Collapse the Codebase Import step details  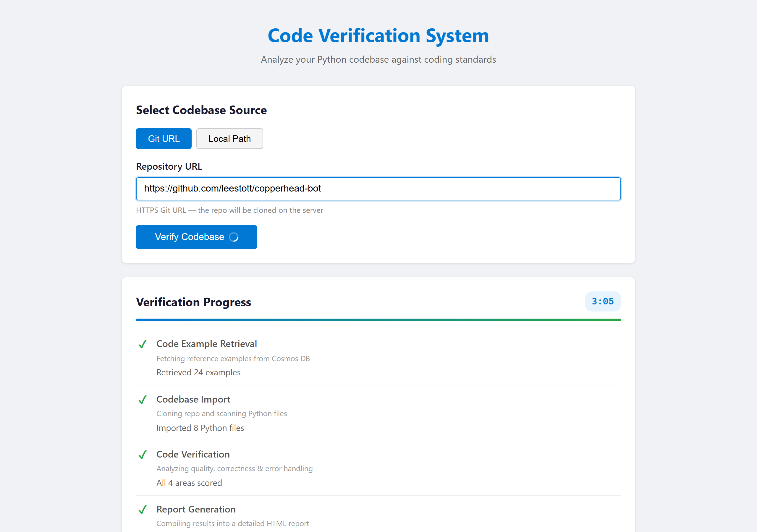pos(193,399)
